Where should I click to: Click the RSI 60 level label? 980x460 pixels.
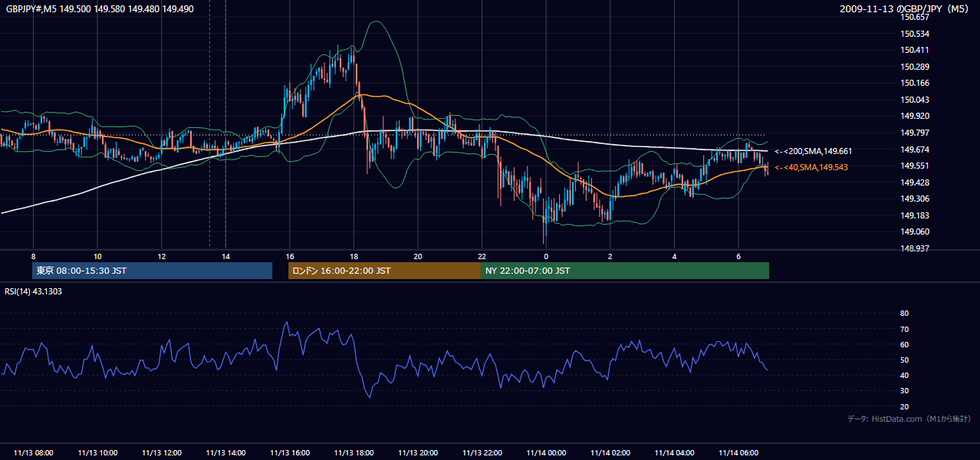[904, 344]
